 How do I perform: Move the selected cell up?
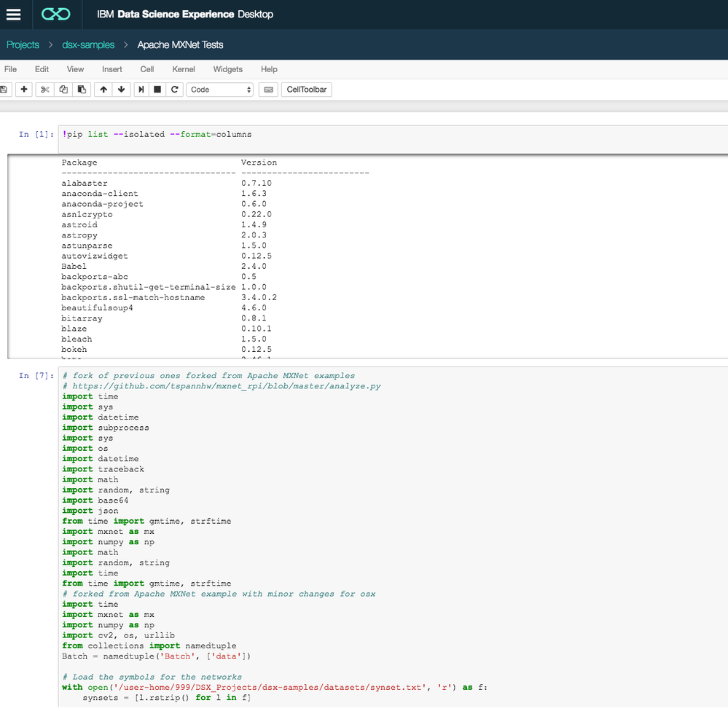click(103, 89)
